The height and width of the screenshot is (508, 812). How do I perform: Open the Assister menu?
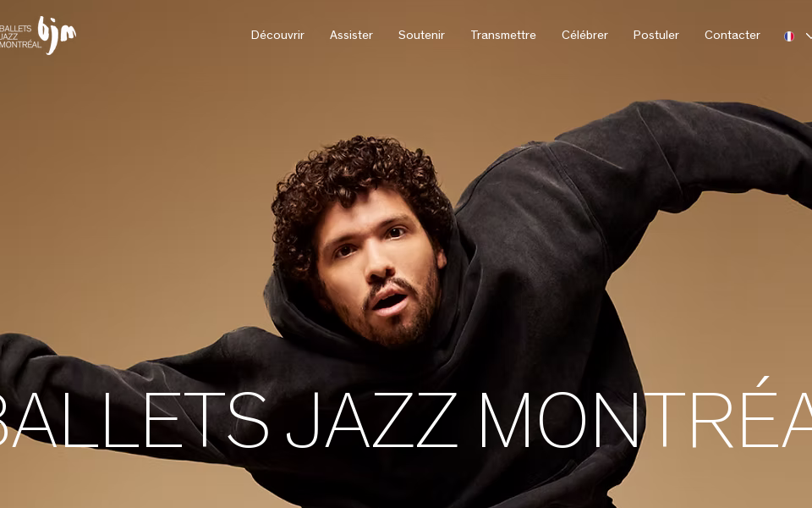(x=351, y=36)
